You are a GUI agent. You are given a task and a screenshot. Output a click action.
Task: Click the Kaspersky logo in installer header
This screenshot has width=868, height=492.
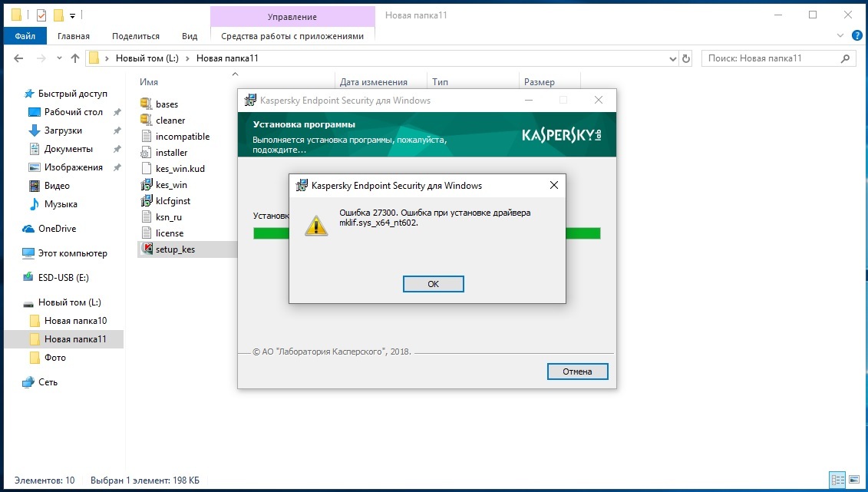click(561, 134)
